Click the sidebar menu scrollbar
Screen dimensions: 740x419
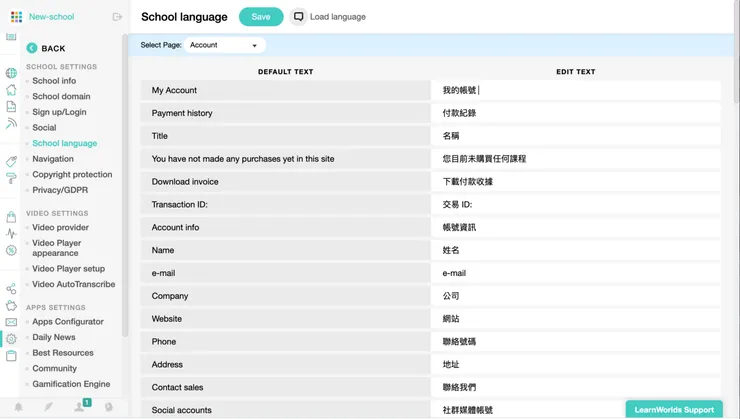[x=125, y=185]
